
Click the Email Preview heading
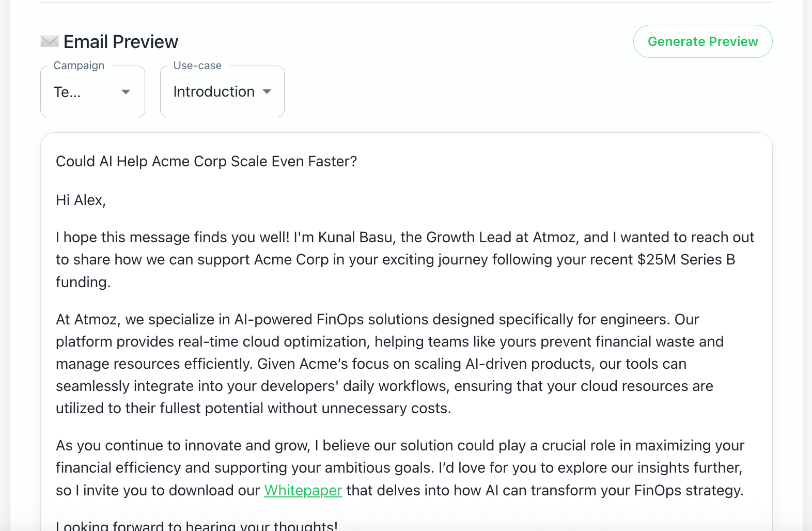pos(120,41)
